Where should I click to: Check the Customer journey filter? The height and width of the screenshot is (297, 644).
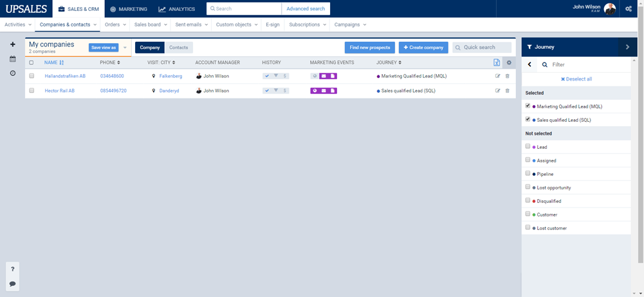click(528, 215)
